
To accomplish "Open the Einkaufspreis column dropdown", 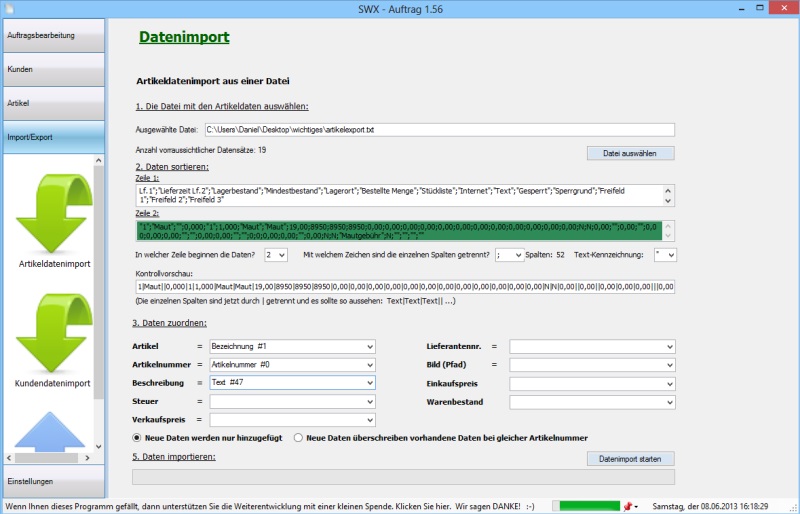I will (x=592, y=383).
